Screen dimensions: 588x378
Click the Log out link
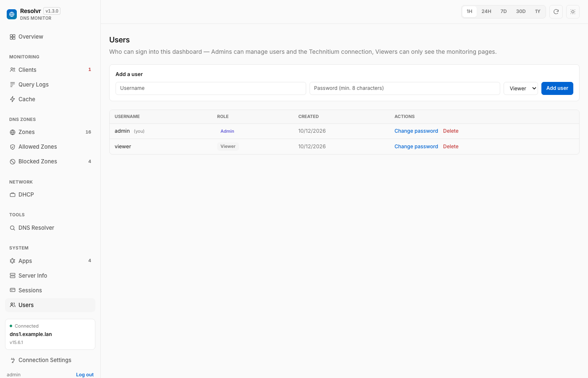85,375
